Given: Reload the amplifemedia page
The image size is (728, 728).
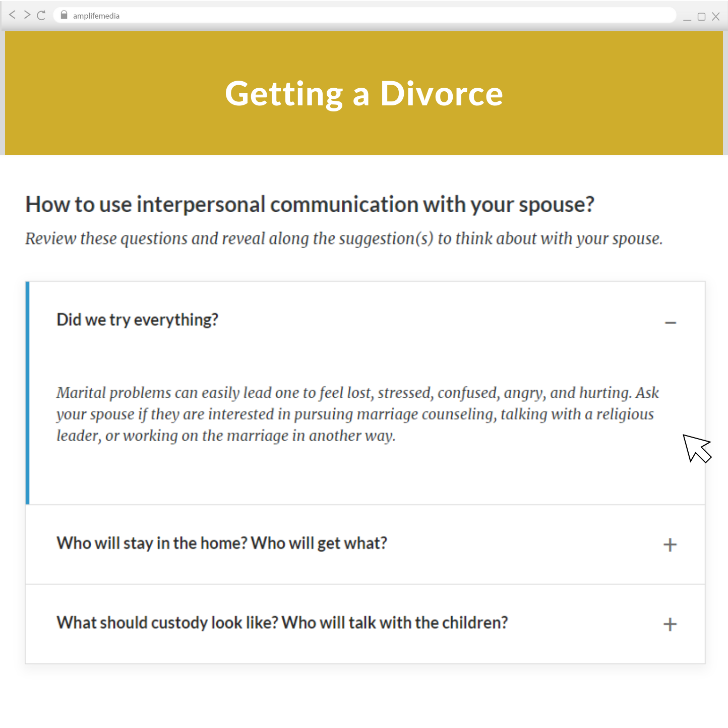Looking at the screenshot, I should point(41,15).
